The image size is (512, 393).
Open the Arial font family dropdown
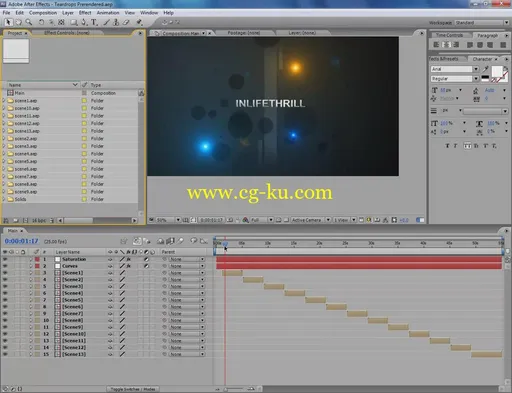click(x=455, y=69)
